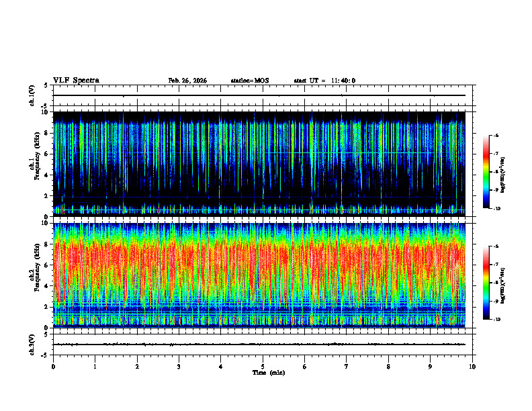
Task: Click the ch.2 colorbar log(PSD) label
Action: tap(502, 285)
